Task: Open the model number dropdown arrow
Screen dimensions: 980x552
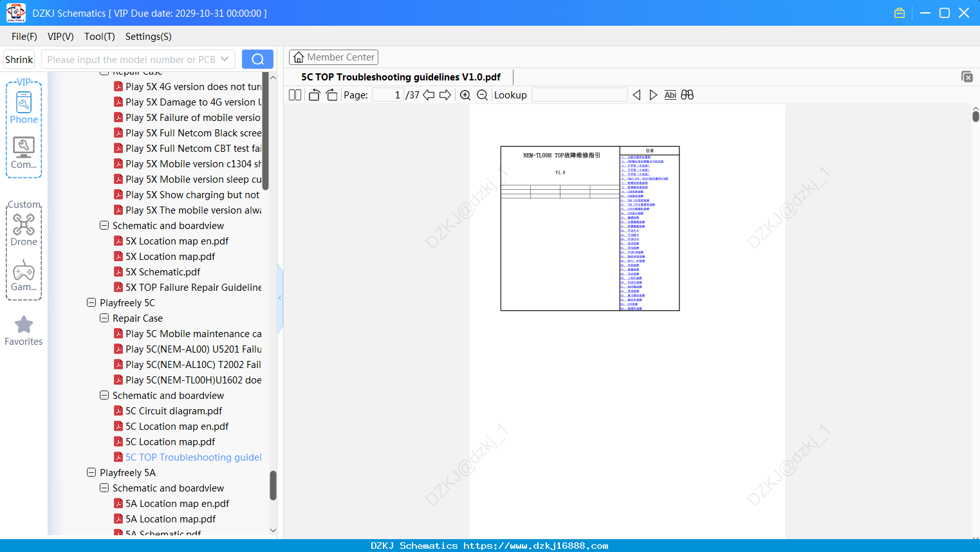Action: point(225,59)
